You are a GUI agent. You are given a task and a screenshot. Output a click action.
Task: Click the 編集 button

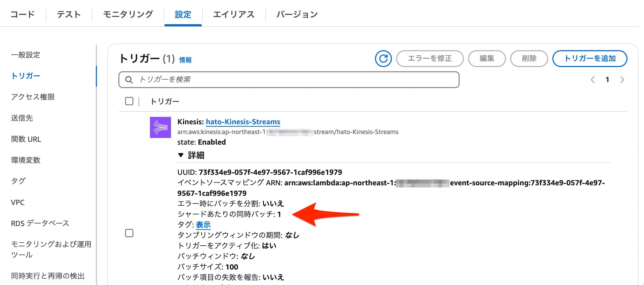(487, 59)
